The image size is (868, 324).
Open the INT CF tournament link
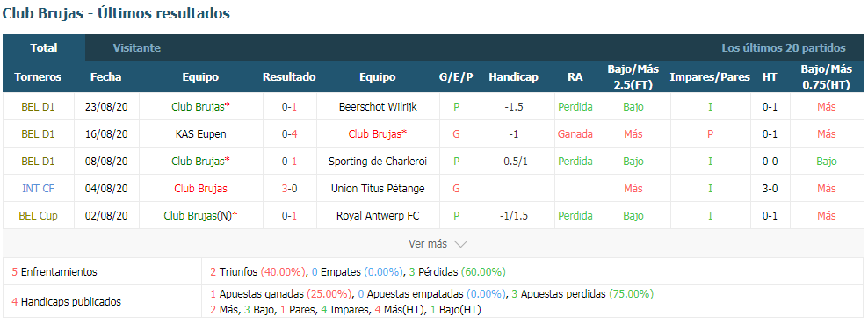[38, 189]
